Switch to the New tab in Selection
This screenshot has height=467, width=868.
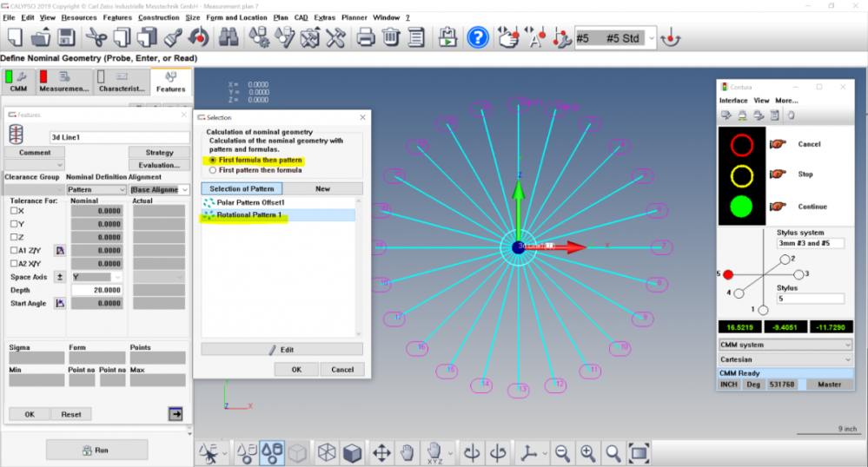coord(322,188)
